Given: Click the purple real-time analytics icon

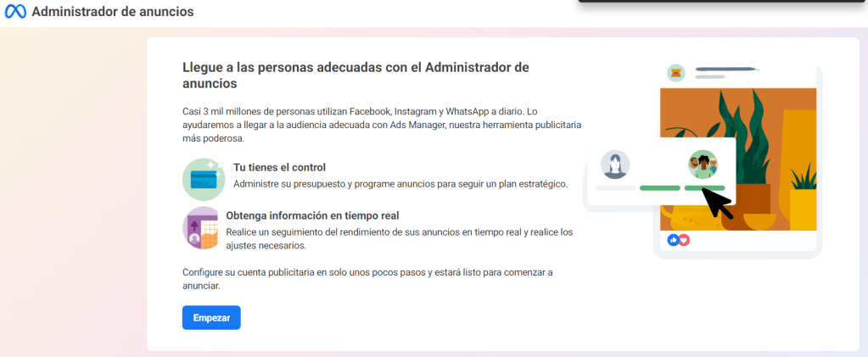Looking at the screenshot, I should (203, 228).
